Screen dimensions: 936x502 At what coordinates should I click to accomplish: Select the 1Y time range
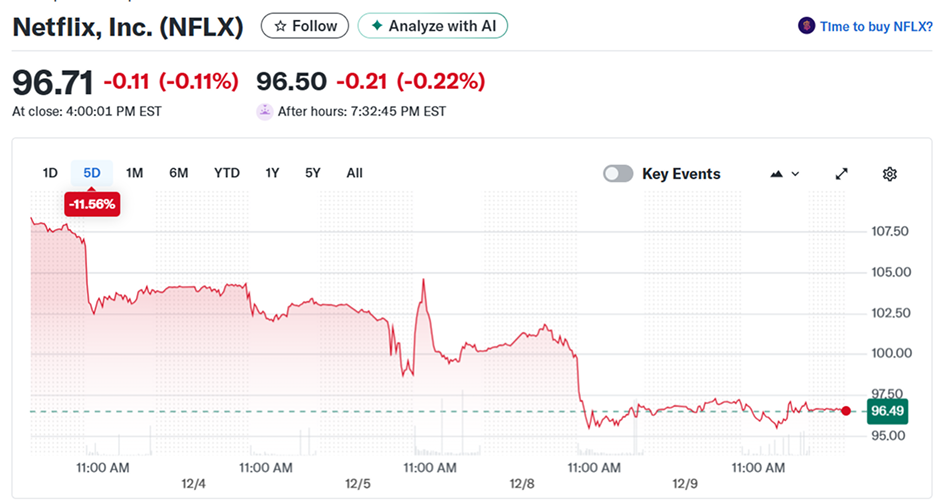[x=272, y=173]
